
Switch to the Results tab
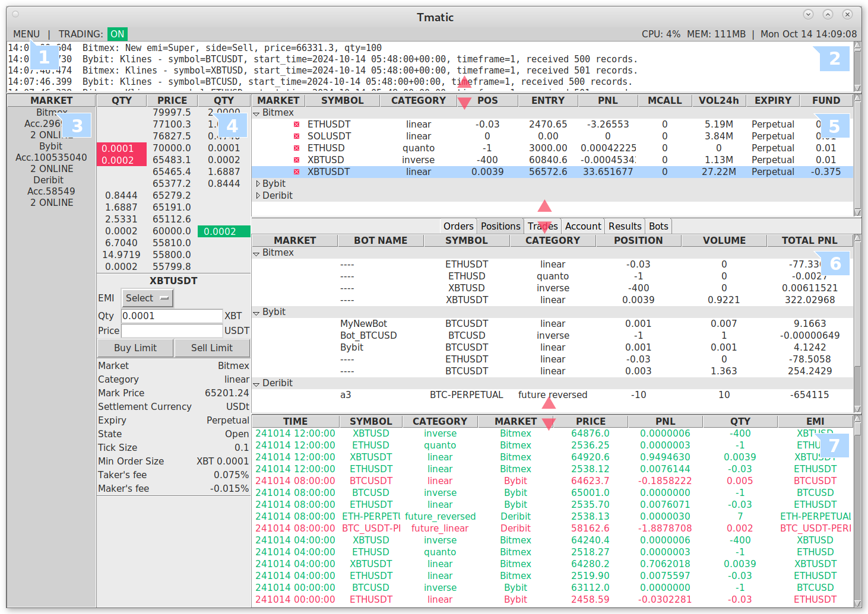click(x=625, y=226)
